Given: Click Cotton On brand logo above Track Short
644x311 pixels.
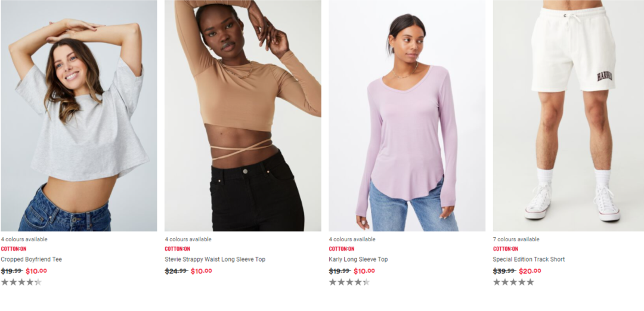Looking at the screenshot, I should [506, 248].
